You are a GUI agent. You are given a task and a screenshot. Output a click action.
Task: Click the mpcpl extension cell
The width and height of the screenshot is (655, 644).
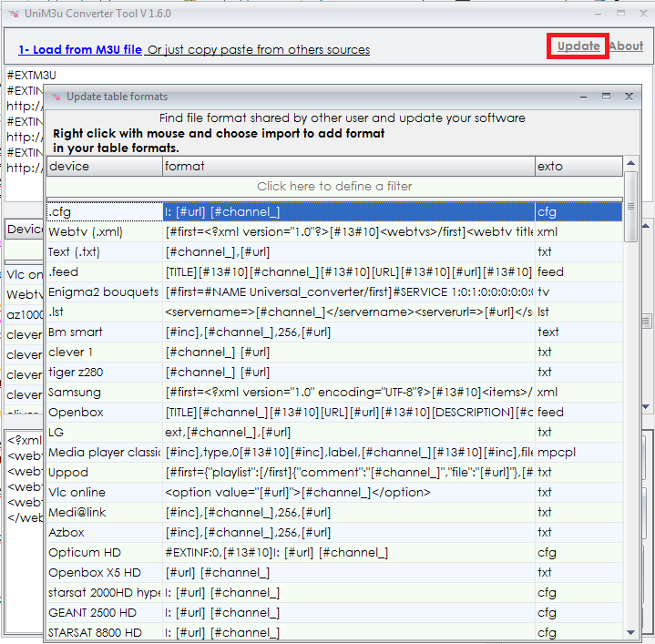tap(578, 453)
